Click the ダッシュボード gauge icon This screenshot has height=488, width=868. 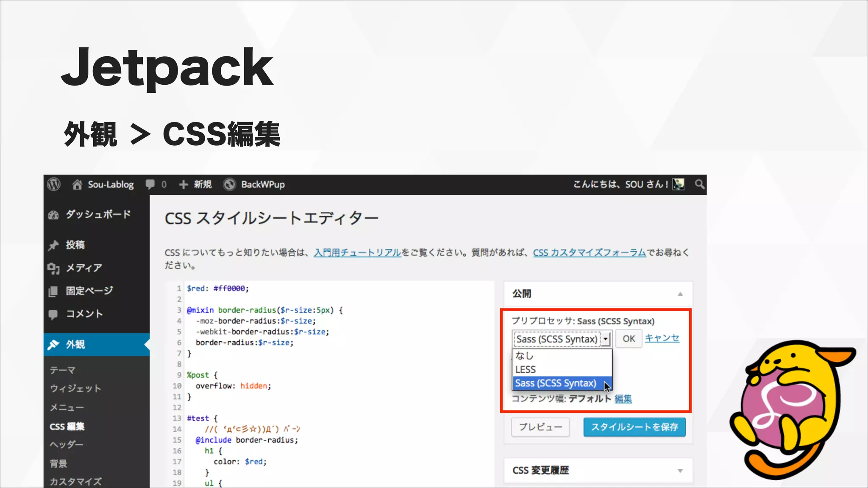[53, 215]
